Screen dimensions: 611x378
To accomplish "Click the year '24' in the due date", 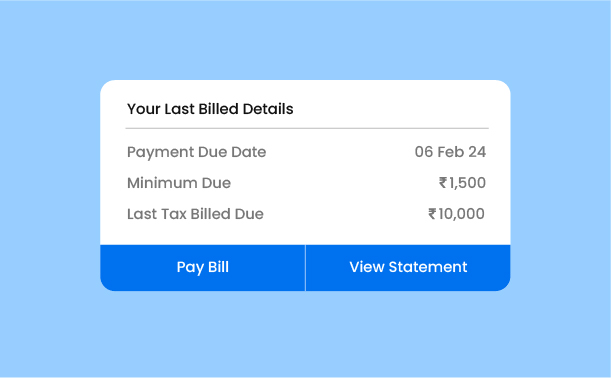I will pyautogui.click(x=477, y=152).
